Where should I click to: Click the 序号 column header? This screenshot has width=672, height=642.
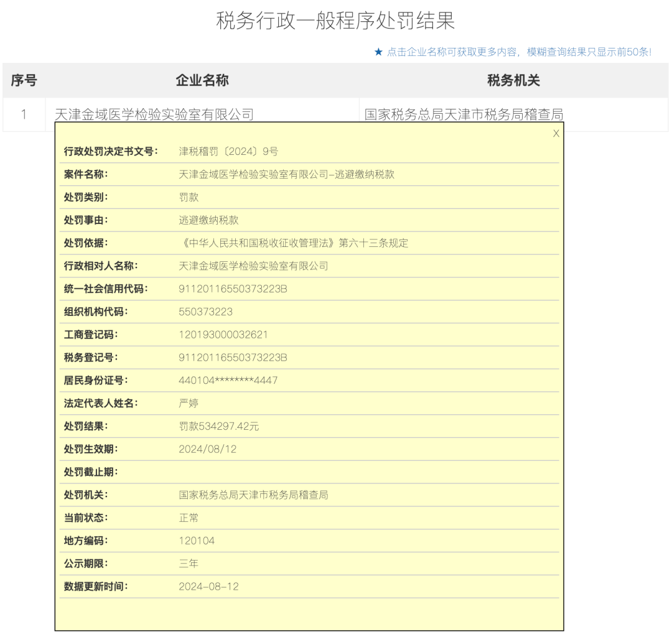(x=24, y=80)
